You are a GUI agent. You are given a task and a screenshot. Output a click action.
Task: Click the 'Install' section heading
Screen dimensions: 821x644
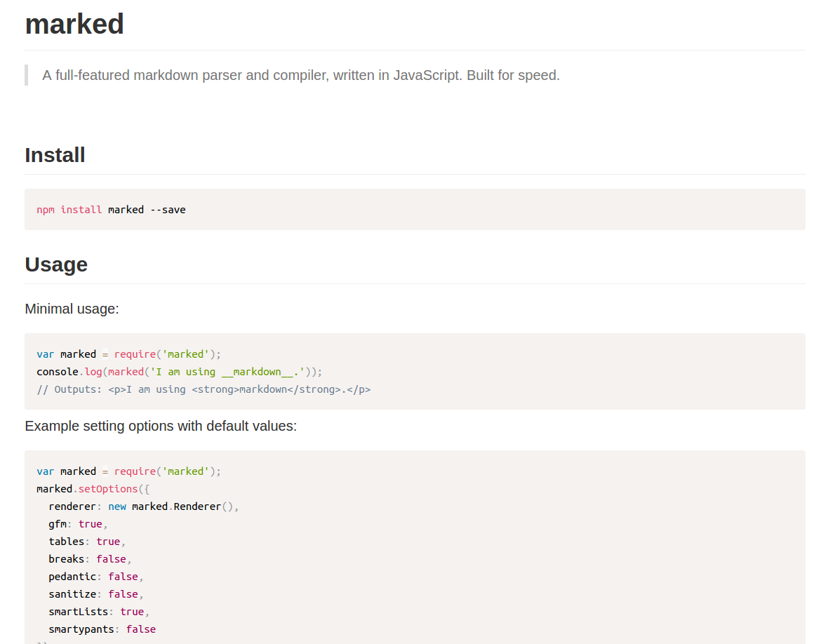55,155
